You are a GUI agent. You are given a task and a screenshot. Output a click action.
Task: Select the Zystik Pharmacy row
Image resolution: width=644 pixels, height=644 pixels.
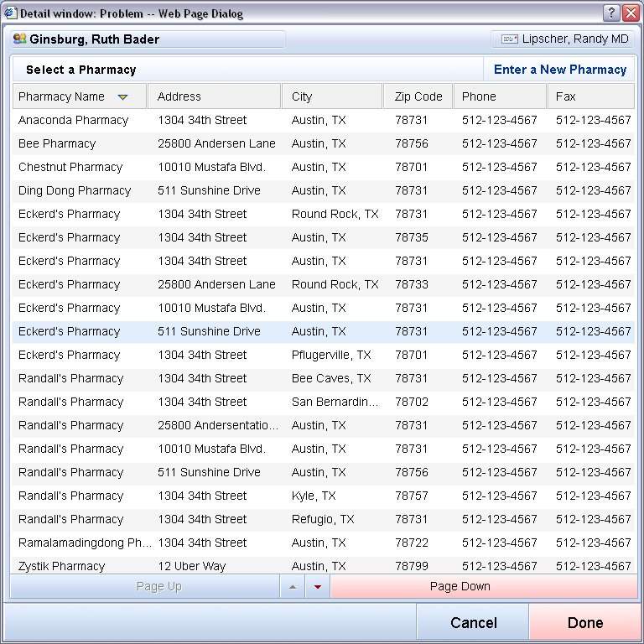point(323,565)
